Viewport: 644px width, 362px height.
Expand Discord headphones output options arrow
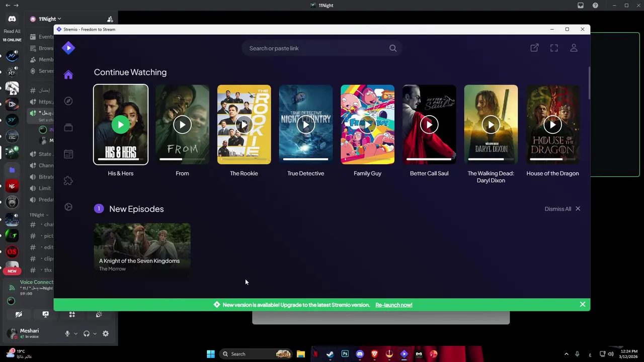(95, 334)
